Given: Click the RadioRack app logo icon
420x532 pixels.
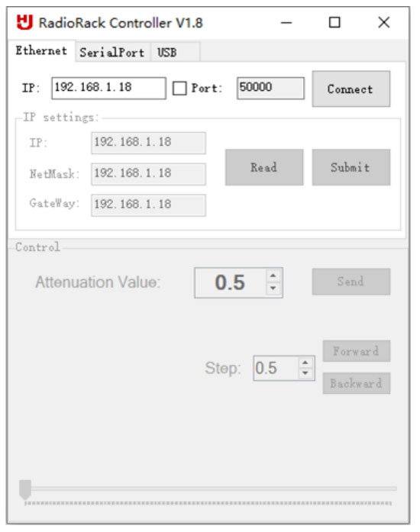Looking at the screenshot, I should click(x=24, y=22).
